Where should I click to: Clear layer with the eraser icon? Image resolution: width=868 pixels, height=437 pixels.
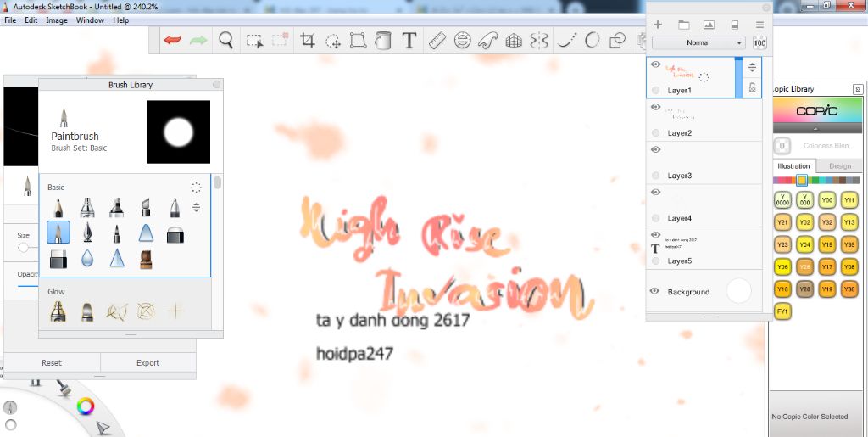coord(735,25)
